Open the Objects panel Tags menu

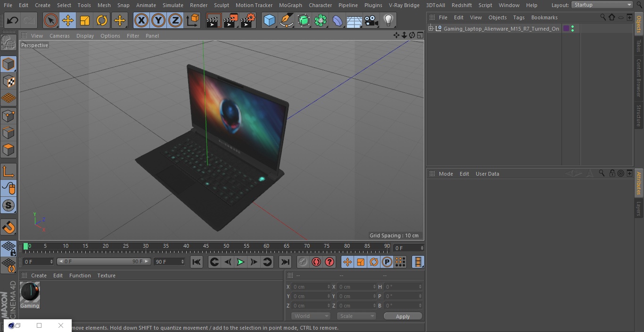[x=519, y=17]
